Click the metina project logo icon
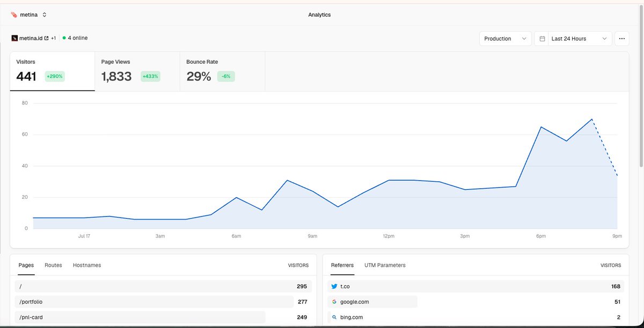 point(13,14)
